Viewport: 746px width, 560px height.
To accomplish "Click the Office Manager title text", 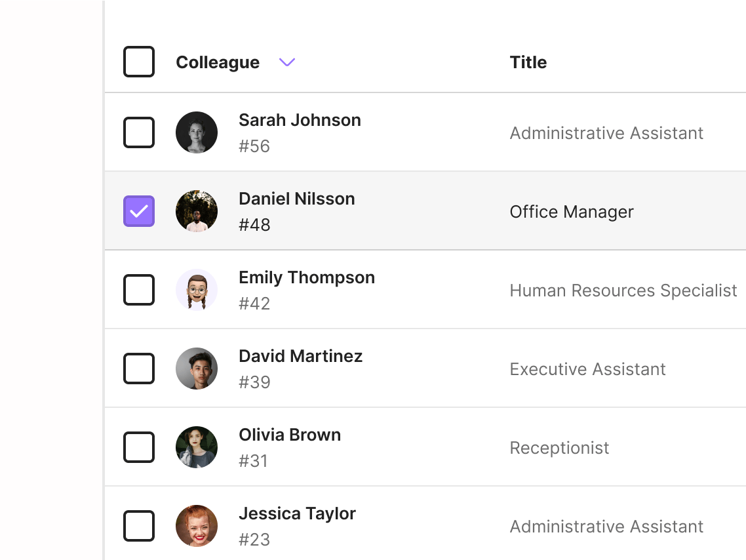I will tap(571, 211).
